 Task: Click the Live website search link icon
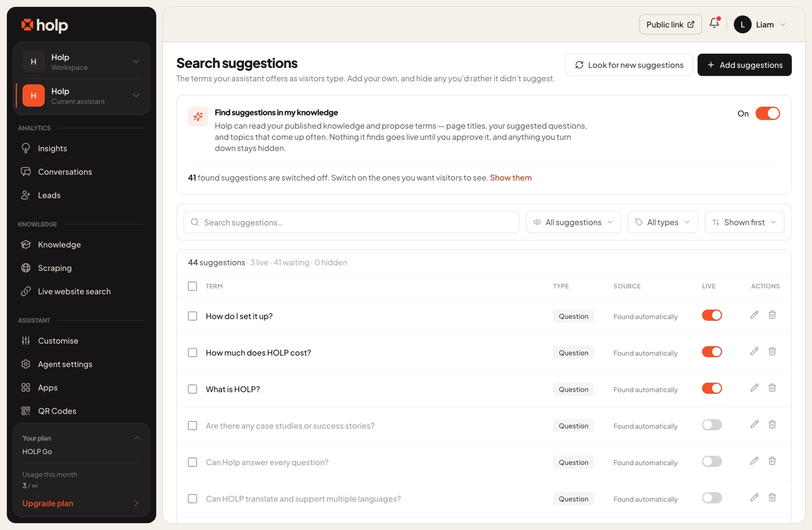pyautogui.click(x=26, y=291)
